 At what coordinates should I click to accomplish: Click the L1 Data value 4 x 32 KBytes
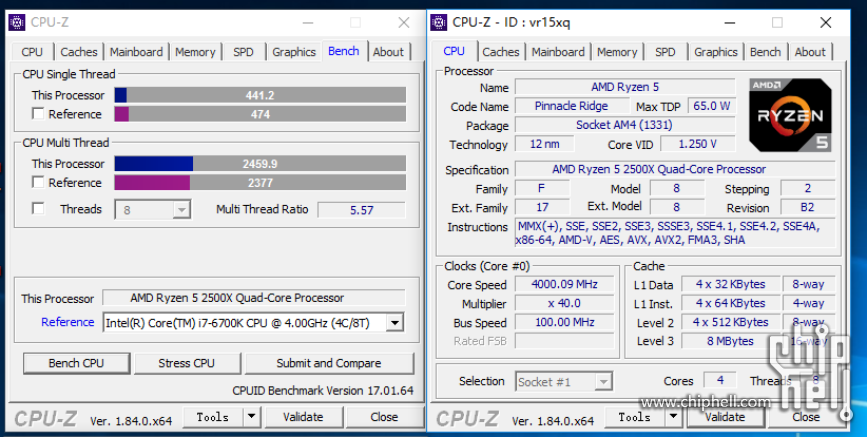click(730, 284)
